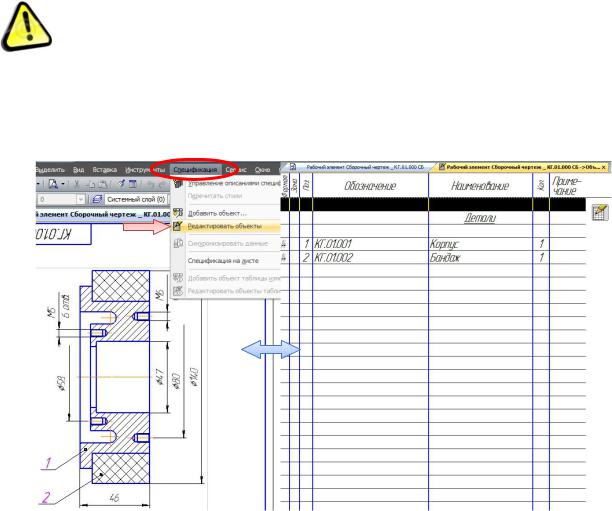Open the view number 0 dropdown
Image resolution: width=612 pixels, height=511 pixels.
click(x=80, y=199)
